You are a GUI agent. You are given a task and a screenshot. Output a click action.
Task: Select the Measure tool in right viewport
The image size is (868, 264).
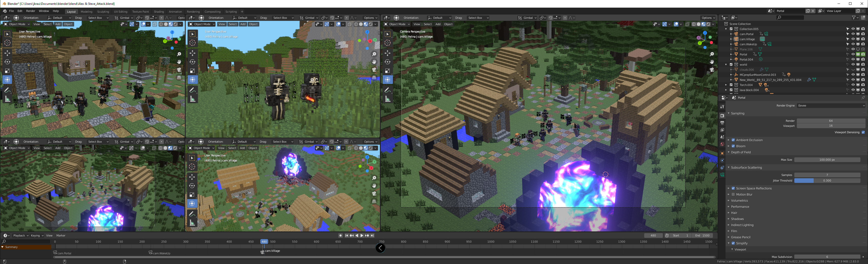click(388, 99)
